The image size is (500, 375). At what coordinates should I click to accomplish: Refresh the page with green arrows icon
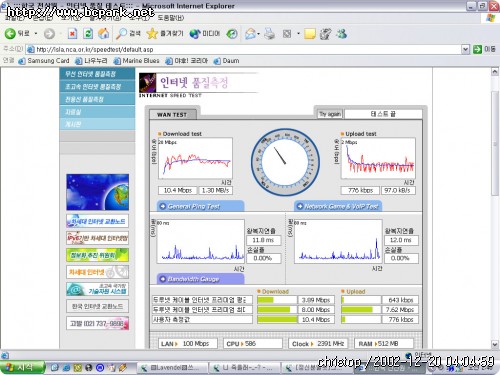88,33
